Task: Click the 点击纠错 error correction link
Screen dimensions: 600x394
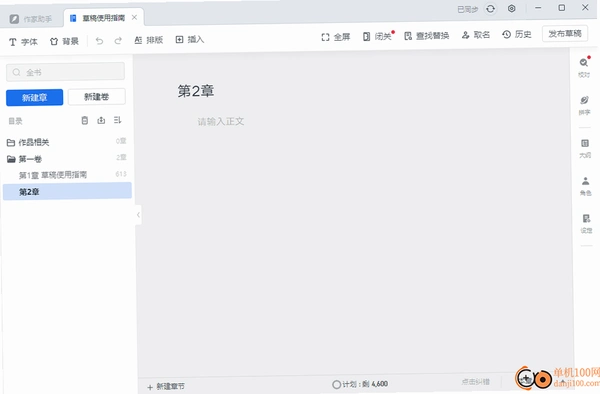Action: (x=476, y=381)
